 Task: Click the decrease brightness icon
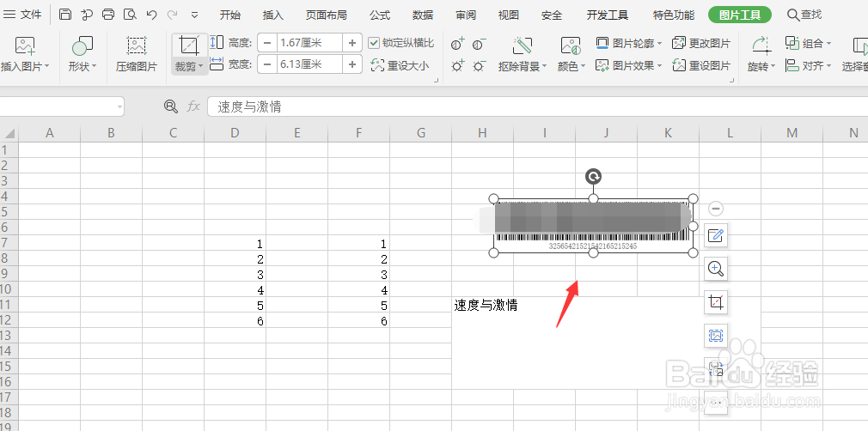[480, 66]
